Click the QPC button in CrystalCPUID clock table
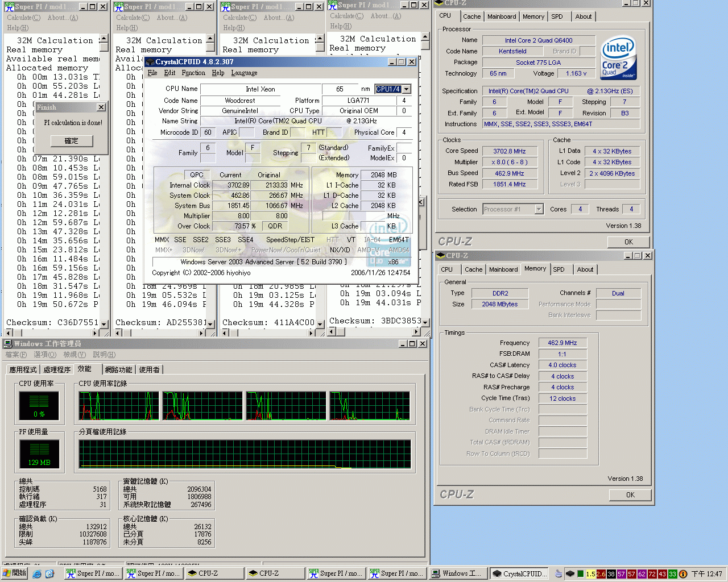Viewport: 728px width, 582px height. [197, 175]
